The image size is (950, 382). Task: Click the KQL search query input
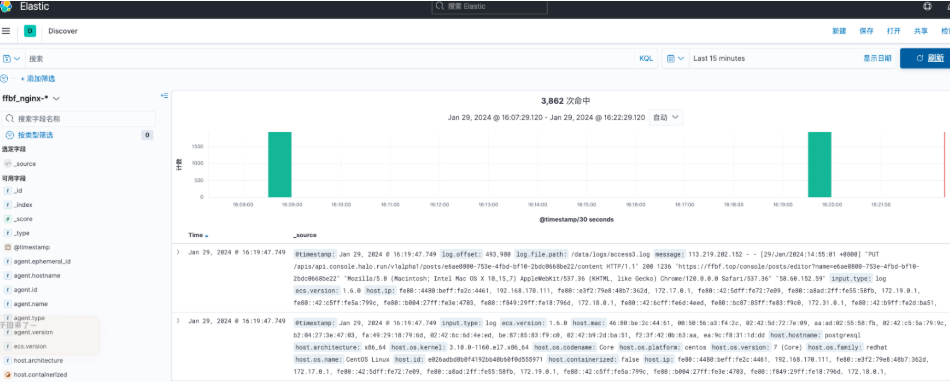[x=330, y=59]
